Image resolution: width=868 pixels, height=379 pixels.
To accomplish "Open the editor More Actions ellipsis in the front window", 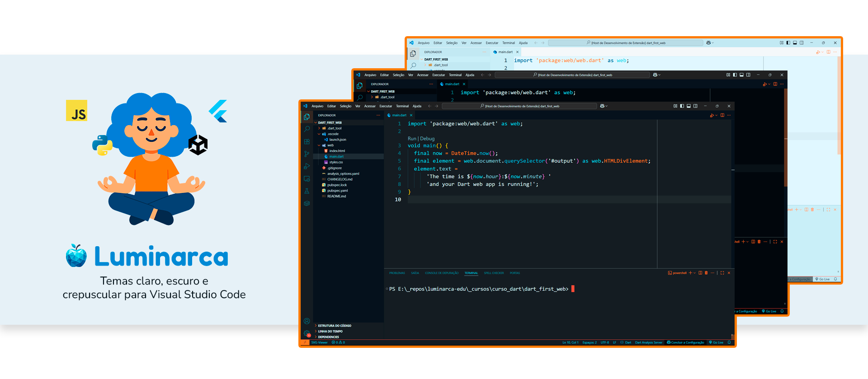I will click(729, 115).
